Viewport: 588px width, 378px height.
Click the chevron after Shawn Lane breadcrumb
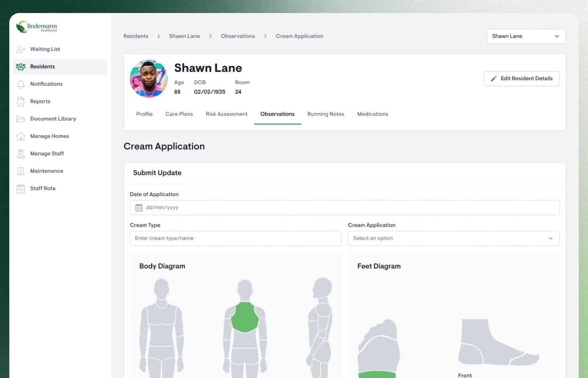(210, 36)
